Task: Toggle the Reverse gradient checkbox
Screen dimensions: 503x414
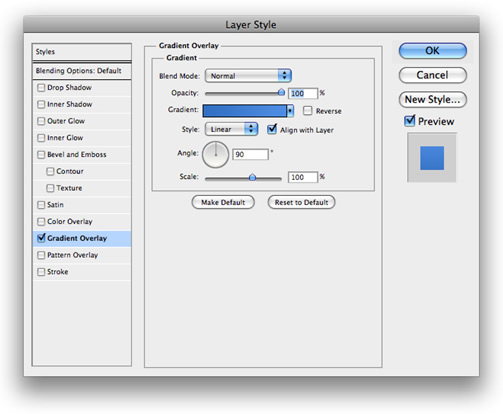Action: 307,111
